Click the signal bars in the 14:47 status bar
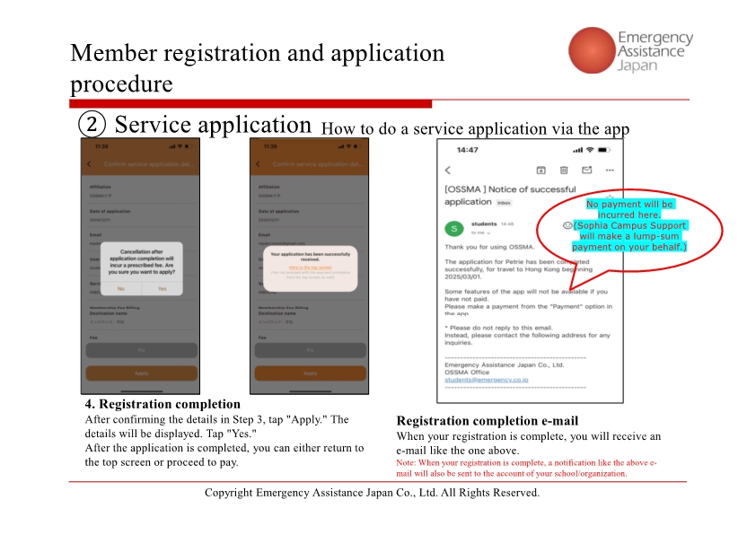This screenshot has height=535, width=756. [577, 151]
